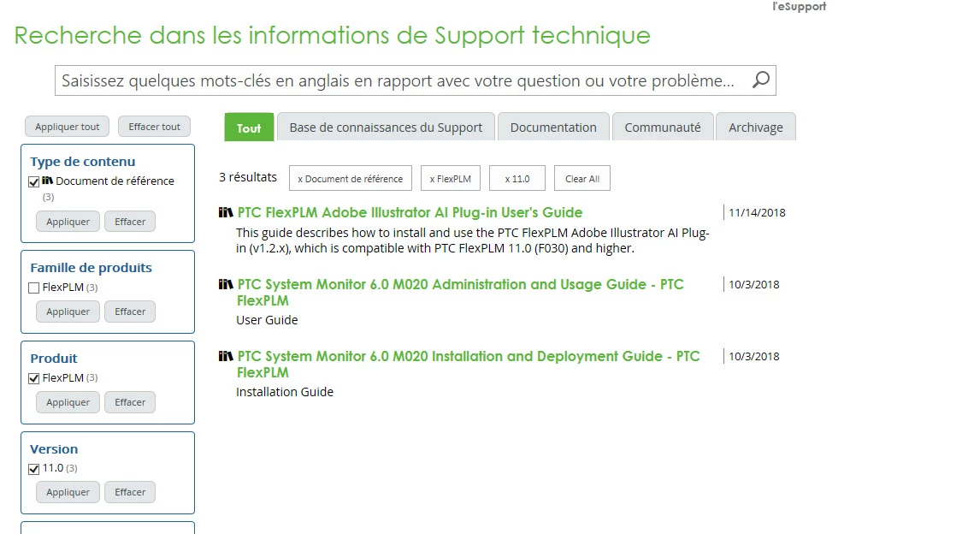This screenshot has height=534, width=980.
Task: Click the 11/14/2018 date text
Action: pyautogui.click(x=757, y=212)
